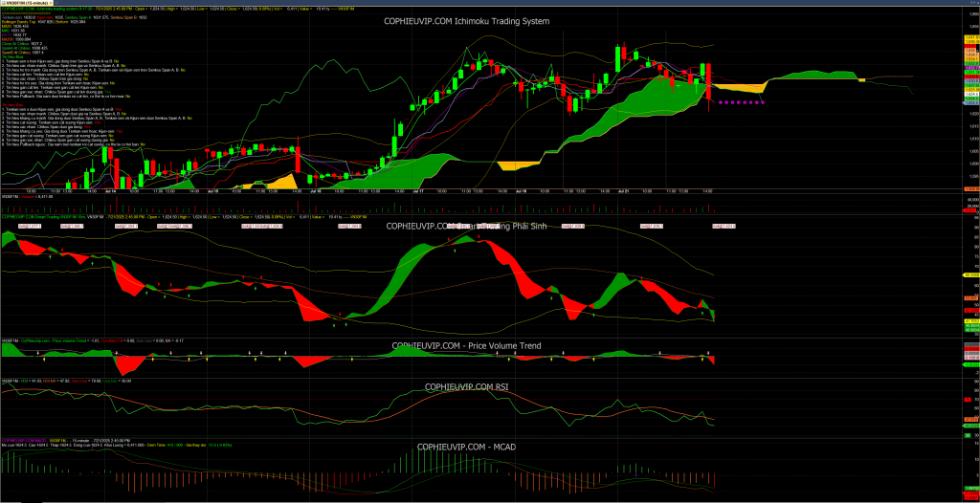
Task: Click the Smart Trading pane header line
Action: coord(183,217)
